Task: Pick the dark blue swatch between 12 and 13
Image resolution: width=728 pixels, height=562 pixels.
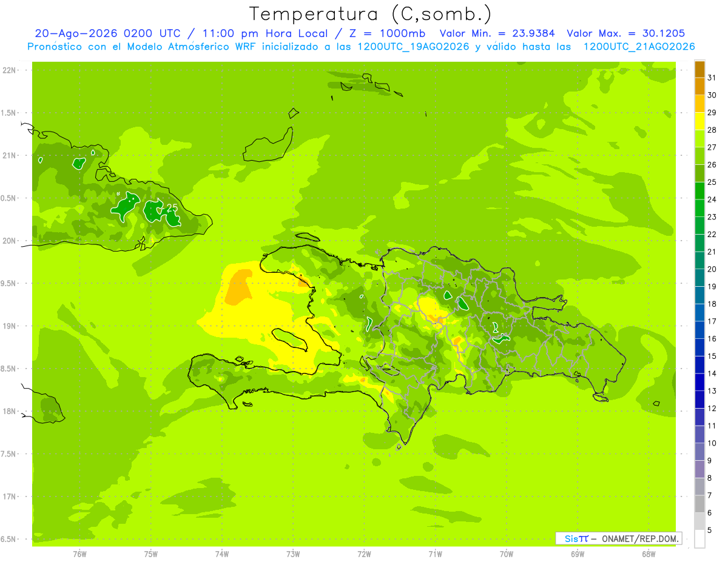Action: [699, 400]
